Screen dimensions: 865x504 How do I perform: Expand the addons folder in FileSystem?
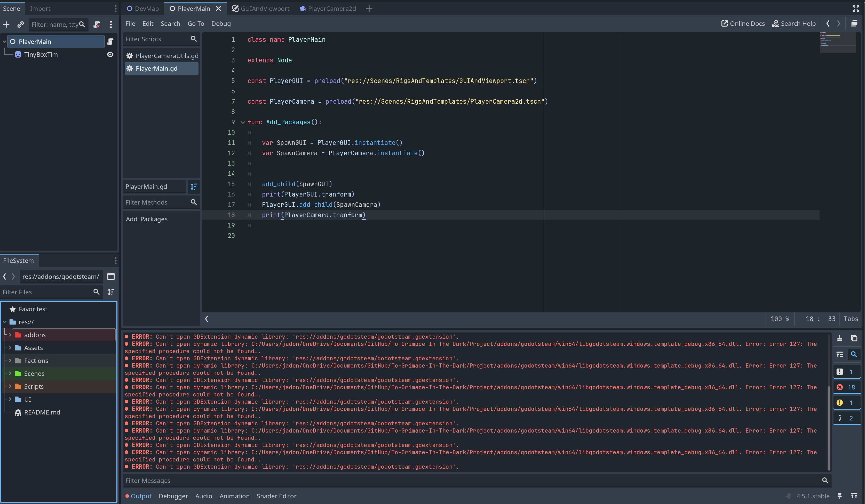point(10,335)
